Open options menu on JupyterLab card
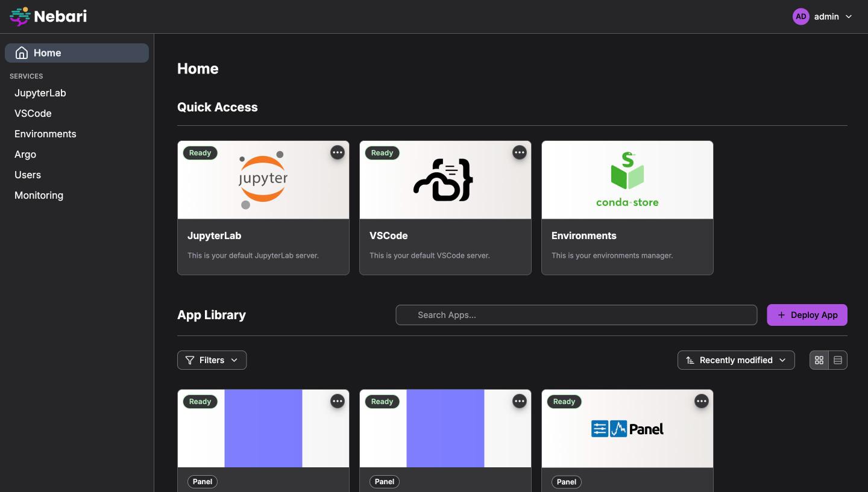Viewport: 868px width, 492px height. point(338,152)
